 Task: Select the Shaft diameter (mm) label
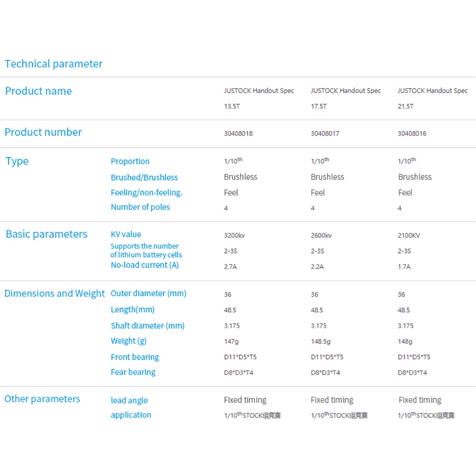tap(148, 326)
